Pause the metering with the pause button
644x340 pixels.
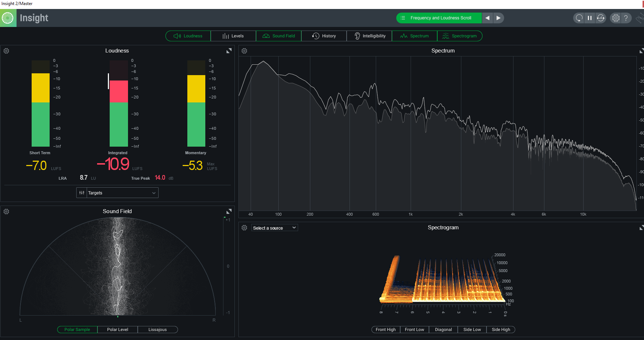click(x=590, y=18)
